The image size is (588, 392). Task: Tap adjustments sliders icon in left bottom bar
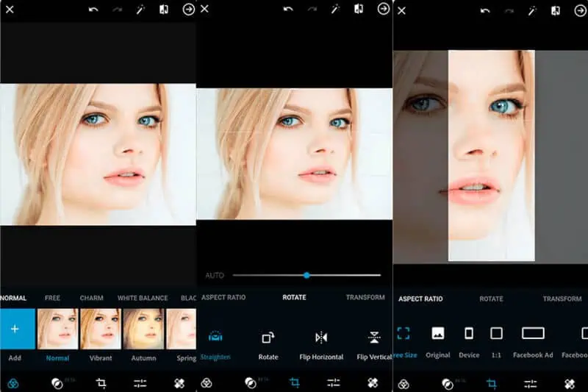pyautogui.click(x=140, y=383)
